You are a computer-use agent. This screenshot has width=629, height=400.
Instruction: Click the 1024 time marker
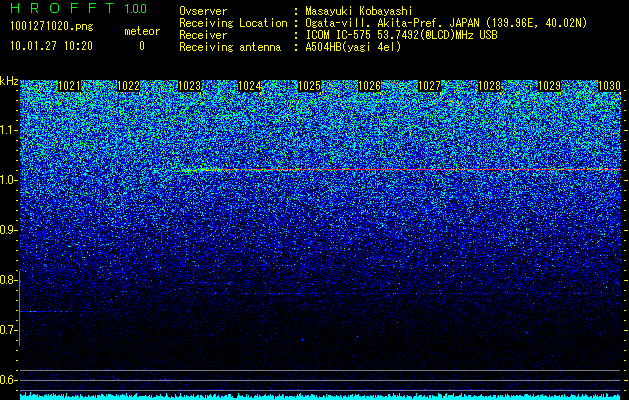[250, 86]
